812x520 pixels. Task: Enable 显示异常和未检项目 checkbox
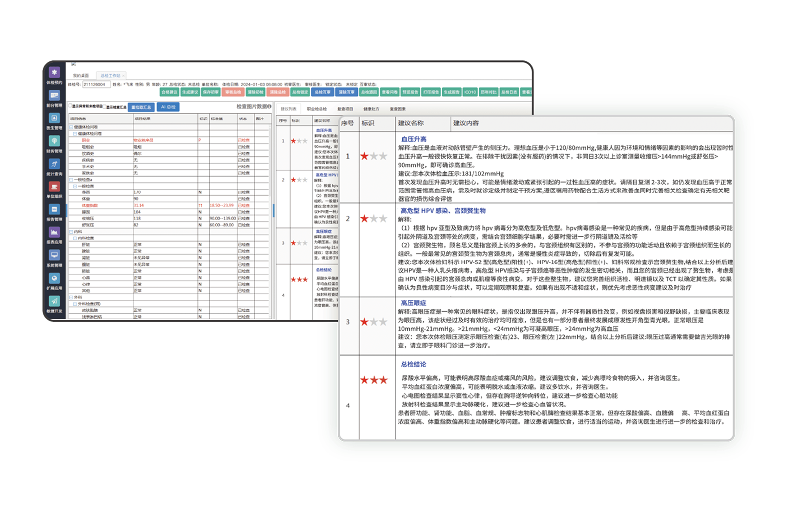pos(70,106)
